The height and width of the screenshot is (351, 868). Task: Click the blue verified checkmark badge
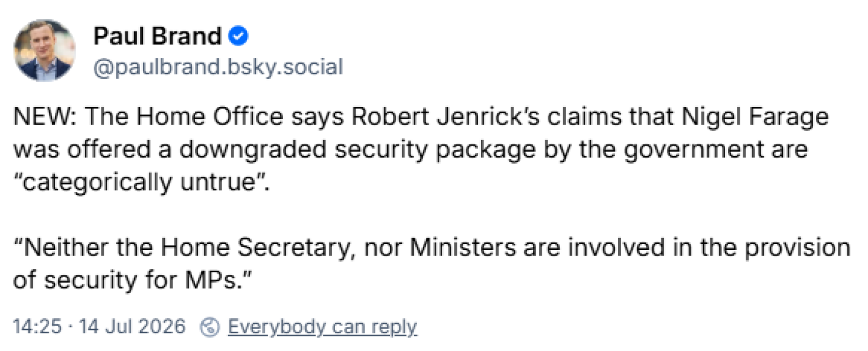[x=238, y=37]
